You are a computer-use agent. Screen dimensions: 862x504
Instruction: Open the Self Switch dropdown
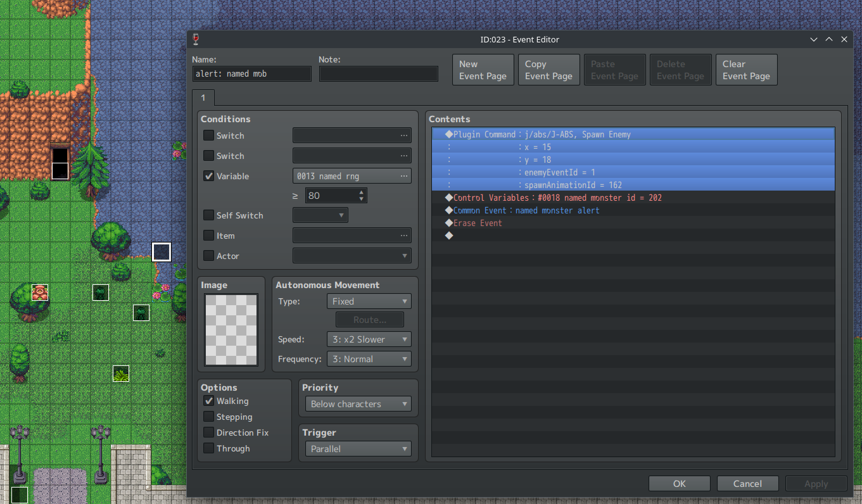[x=320, y=215]
